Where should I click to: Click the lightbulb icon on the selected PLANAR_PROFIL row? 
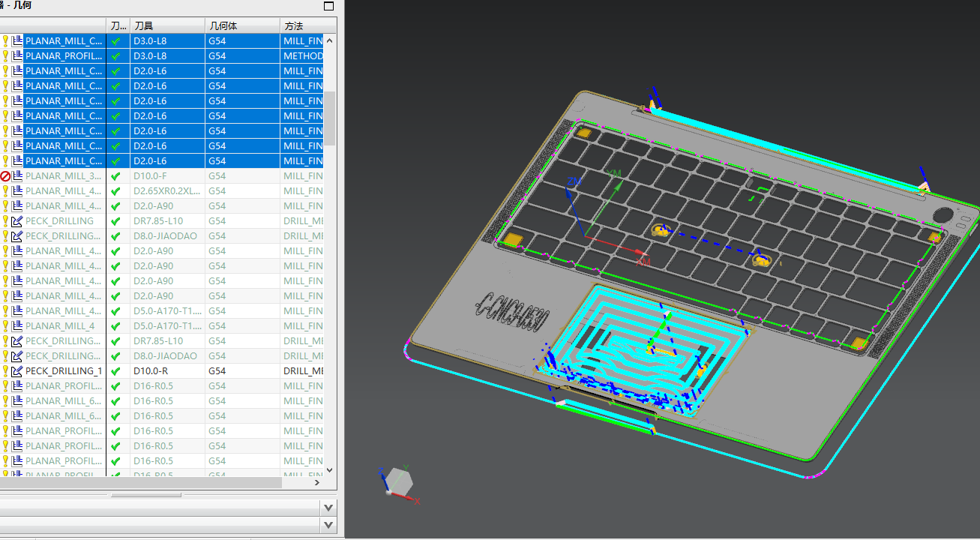[5, 56]
